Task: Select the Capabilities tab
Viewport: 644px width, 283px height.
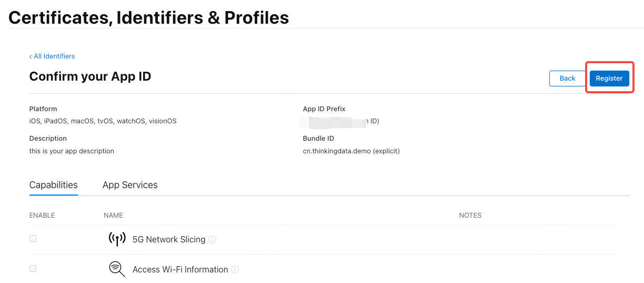Action: (54, 185)
